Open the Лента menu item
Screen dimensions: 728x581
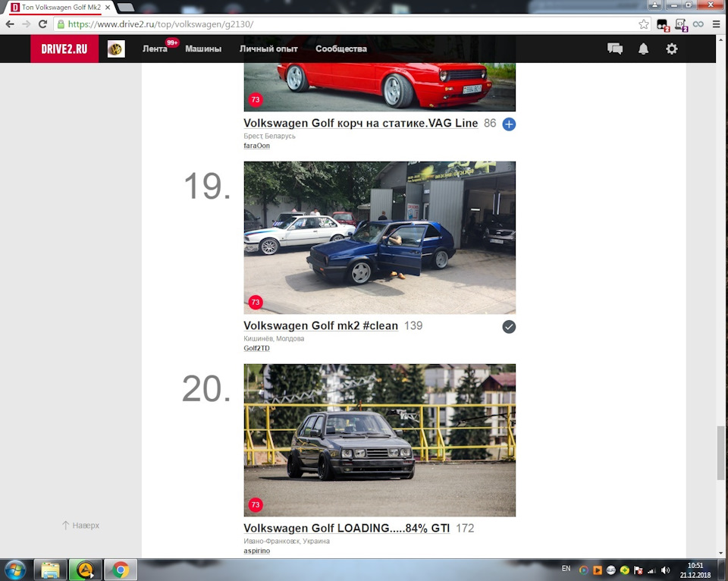click(x=155, y=49)
